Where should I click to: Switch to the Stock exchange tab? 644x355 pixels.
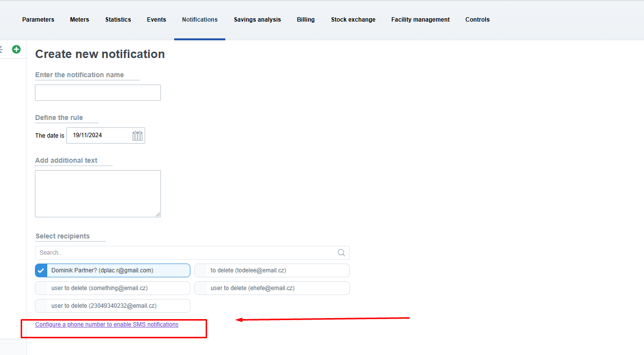(353, 20)
